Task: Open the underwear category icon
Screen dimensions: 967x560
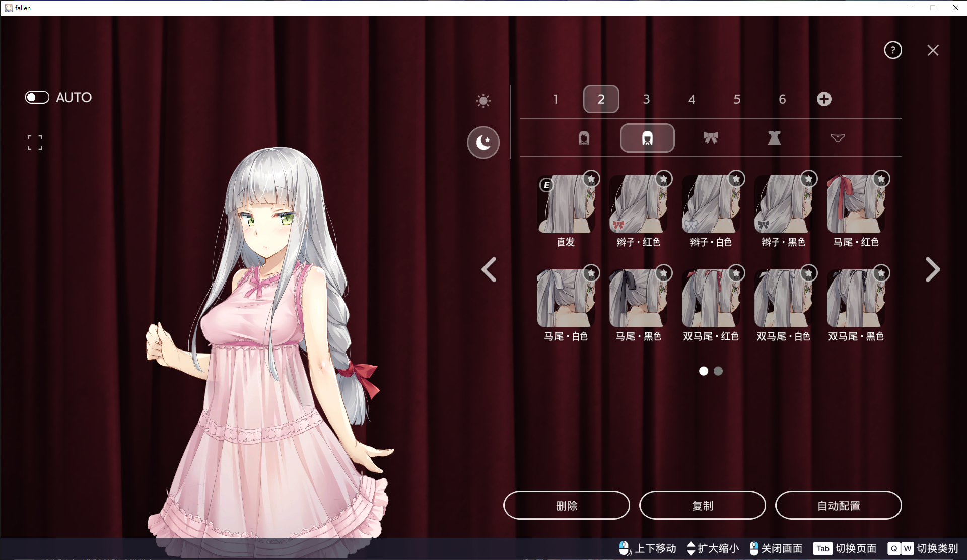Action: click(x=838, y=138)
